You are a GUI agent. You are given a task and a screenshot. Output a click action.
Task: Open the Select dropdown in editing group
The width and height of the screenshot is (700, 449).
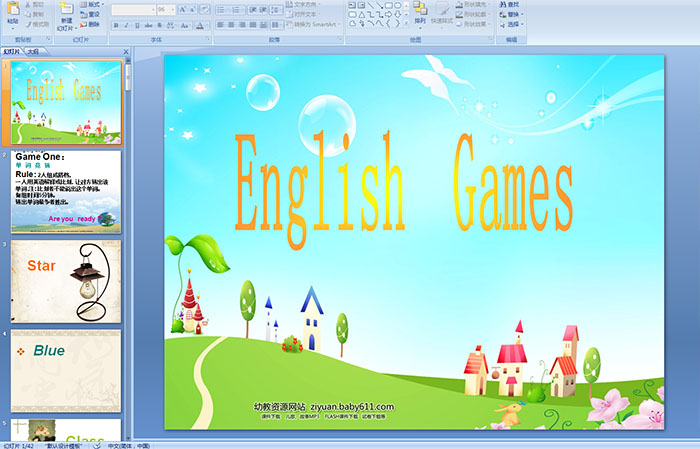pos(512,24)
